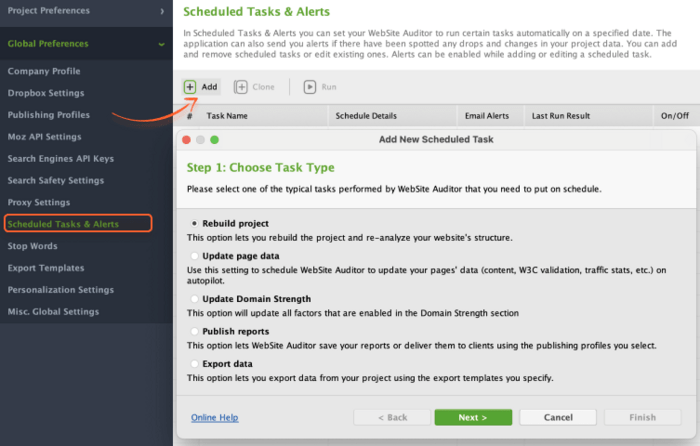
Task: Click the # column header
Action: 190,116
